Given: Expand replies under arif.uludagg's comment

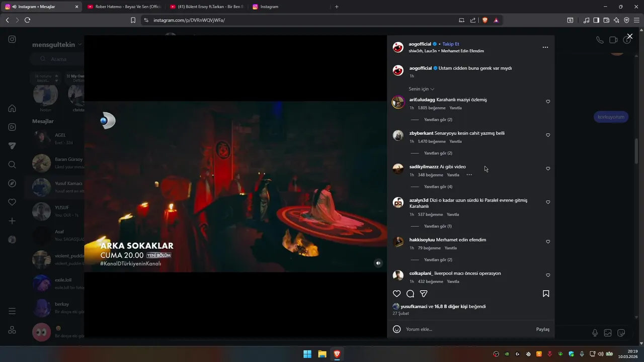Looking at the screenshot, I should pyautogui.click(x=438, y=120).
